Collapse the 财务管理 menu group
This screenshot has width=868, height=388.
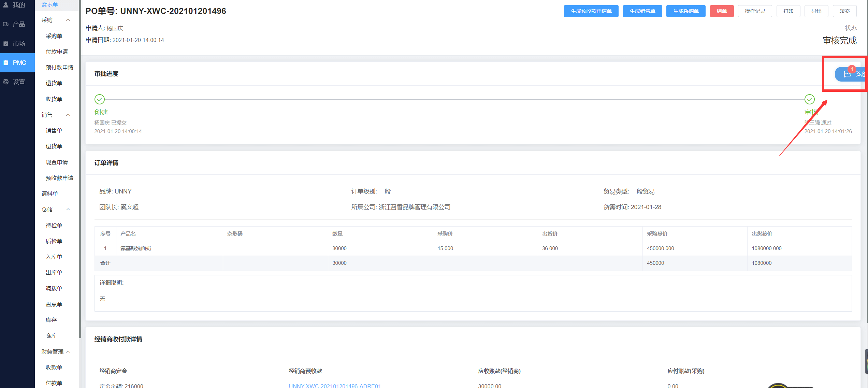[x=68, y=351]
